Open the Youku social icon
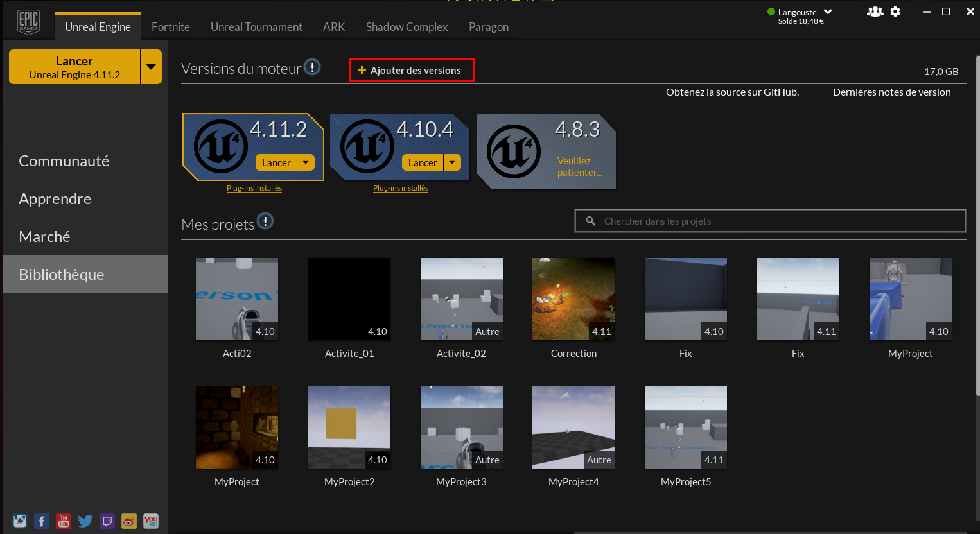The height and width of the screenshot is (534, 980). click(151, 521)
